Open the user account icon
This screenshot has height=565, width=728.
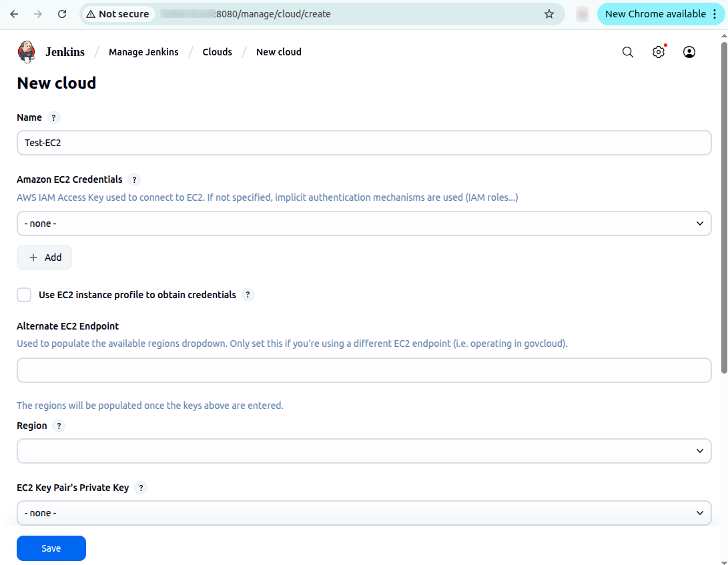(x=689, y=52)
